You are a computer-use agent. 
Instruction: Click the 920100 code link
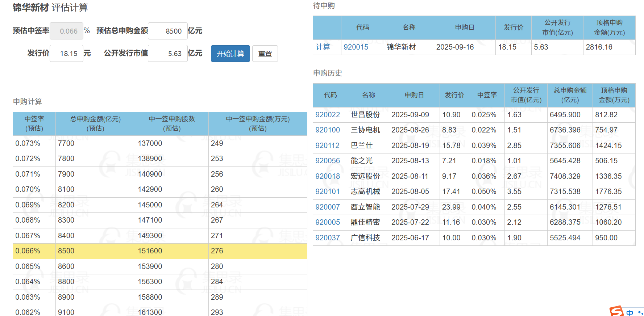[328, 130]
